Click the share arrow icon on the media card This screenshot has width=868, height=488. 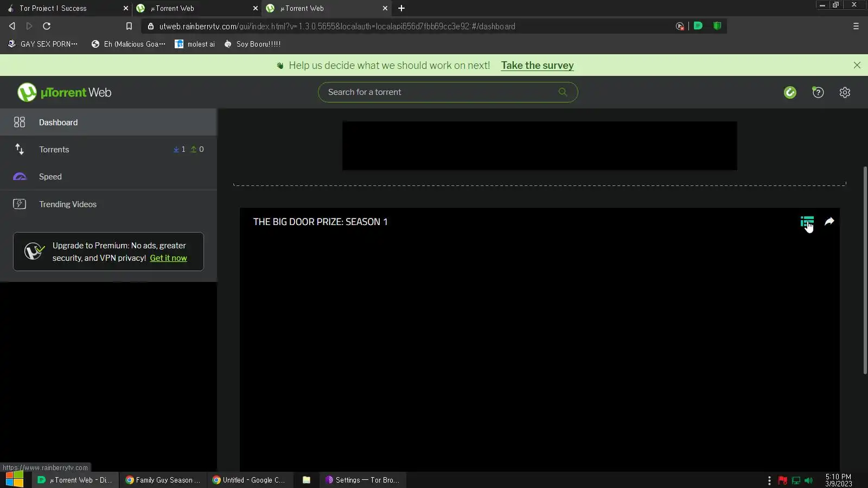point(829,221)
